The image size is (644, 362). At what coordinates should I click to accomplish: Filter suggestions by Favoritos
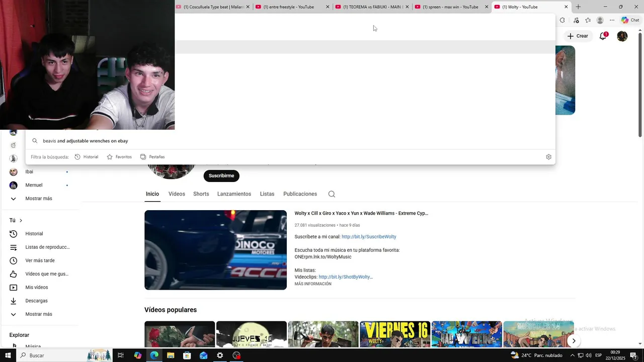tap(119, 157)
